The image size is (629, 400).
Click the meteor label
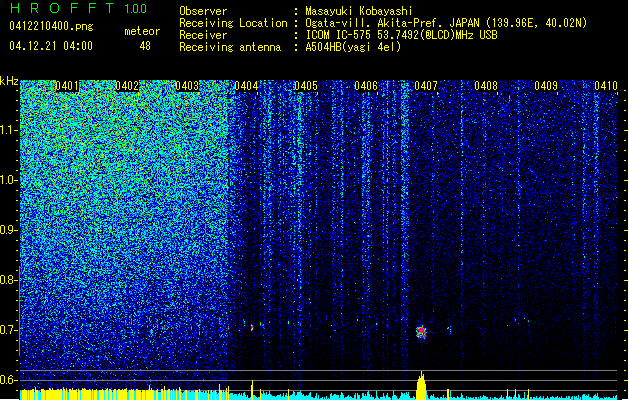pyautogui.click(x=142, y=31)
